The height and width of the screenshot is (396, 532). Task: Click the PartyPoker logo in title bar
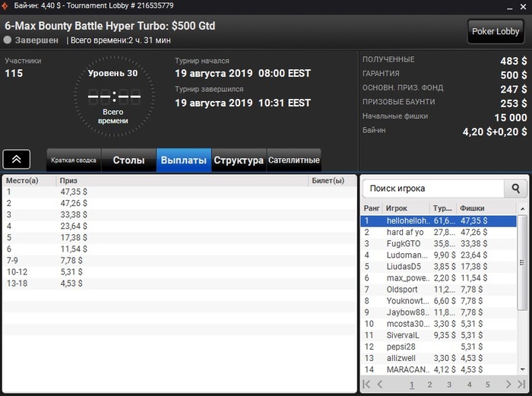click(5, 6)
